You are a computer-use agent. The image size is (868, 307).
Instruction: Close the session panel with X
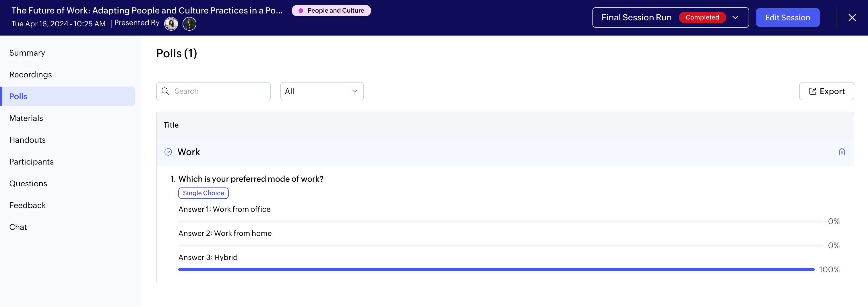click(x=852, y=17)
